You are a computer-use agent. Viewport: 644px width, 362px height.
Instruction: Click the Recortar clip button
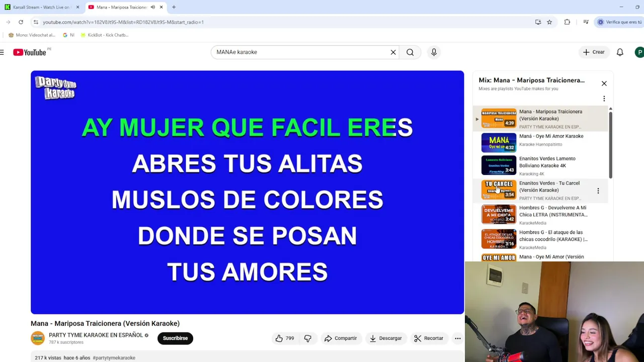429,338
